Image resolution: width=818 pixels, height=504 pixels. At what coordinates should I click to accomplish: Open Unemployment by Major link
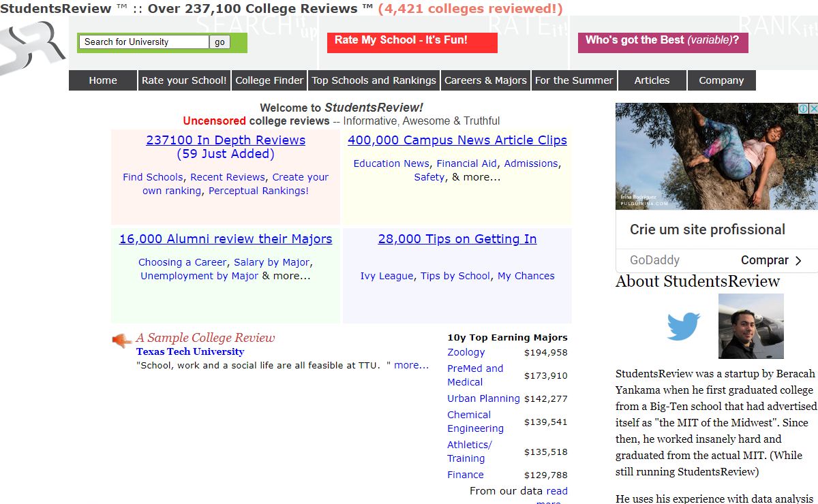199,276
